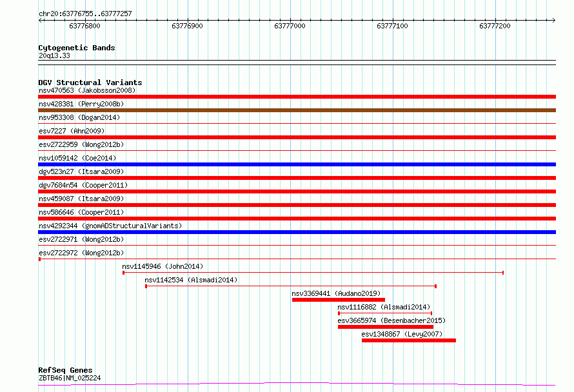
Task: Click the nsv4292344 (gnomADStructuralVariants) label
Action: coord(110,226)
